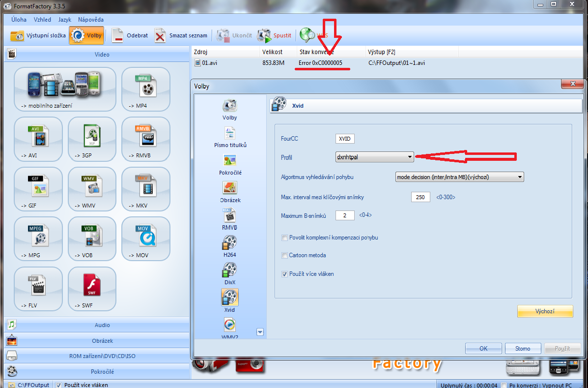Expand the Pokročilé category panel
588x388 pixels.
click(97, 371)
